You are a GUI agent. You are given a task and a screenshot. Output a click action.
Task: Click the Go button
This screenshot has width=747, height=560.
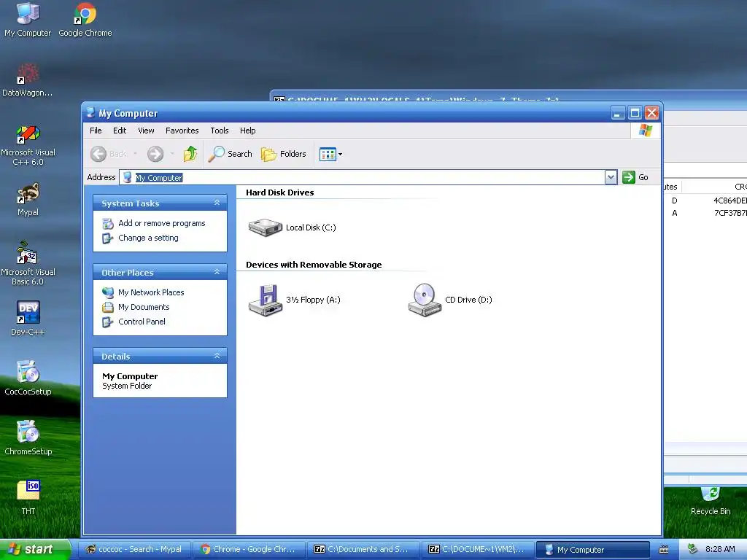636,177
